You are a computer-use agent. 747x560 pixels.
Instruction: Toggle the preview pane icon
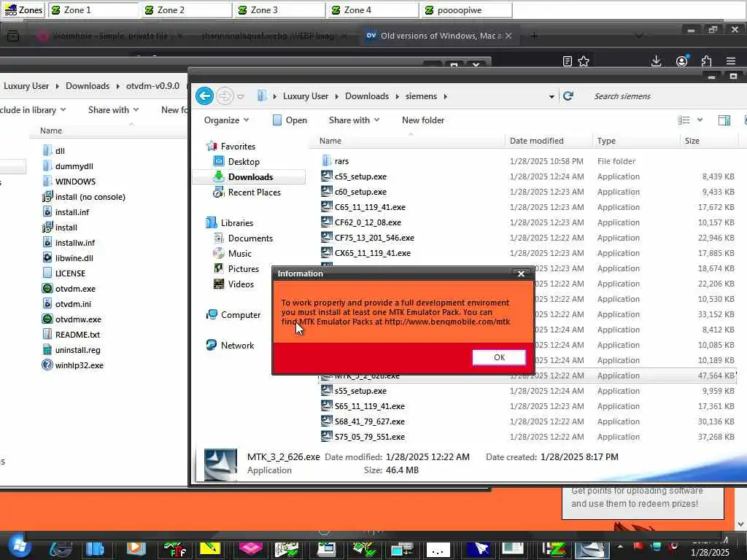(x=724, y=120)
